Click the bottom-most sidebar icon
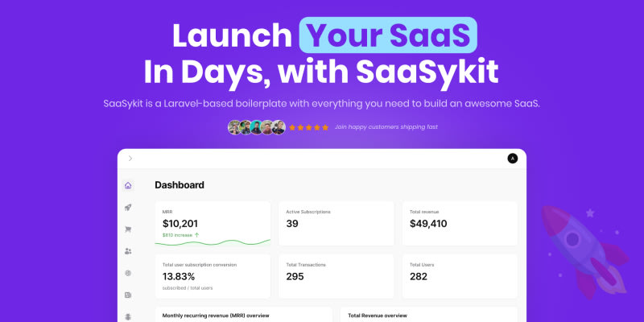Viewport: 644px width, 322px height. (128, 316)
